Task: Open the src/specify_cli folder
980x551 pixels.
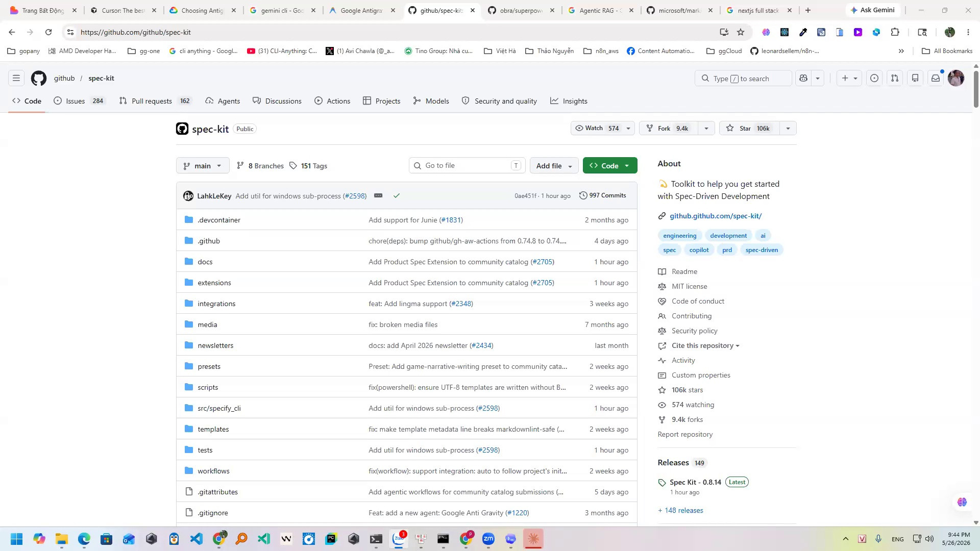Action: coord(219,409)
